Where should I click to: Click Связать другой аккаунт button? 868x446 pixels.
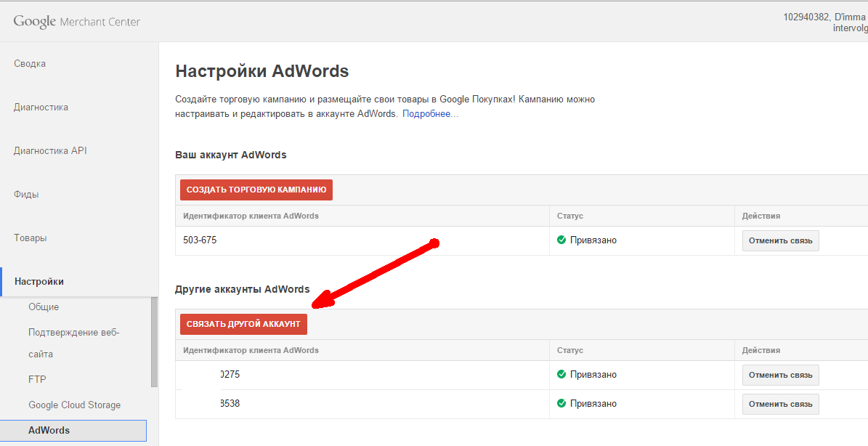click(243, 324)
